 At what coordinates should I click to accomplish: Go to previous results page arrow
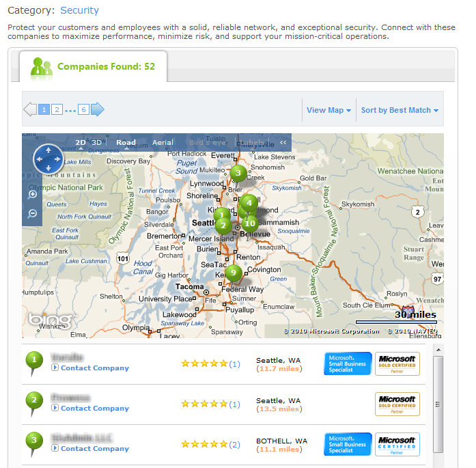coord(30,109)
